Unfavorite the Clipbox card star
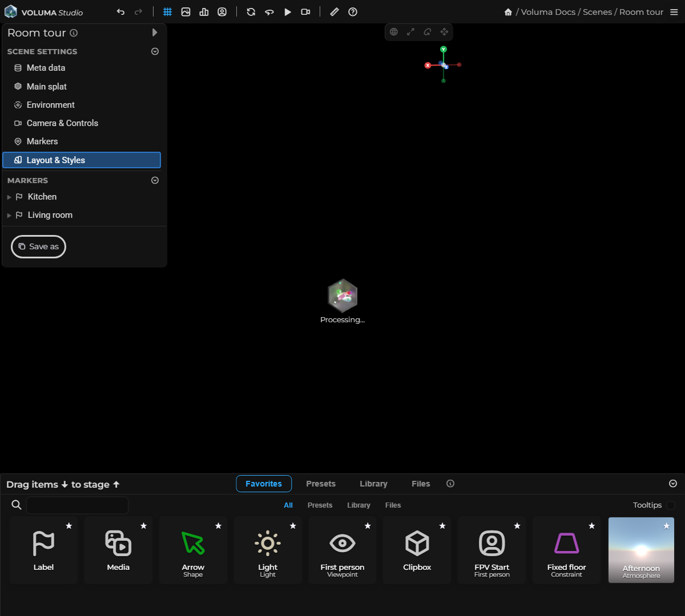 pyautogui.click(x=442, y=526)
